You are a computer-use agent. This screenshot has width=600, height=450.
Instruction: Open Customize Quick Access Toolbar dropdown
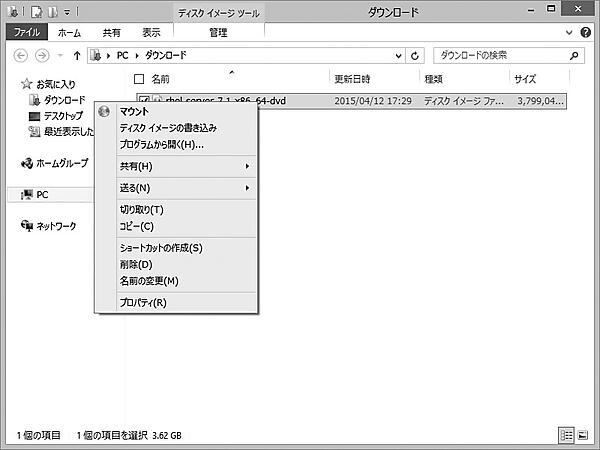67,12
